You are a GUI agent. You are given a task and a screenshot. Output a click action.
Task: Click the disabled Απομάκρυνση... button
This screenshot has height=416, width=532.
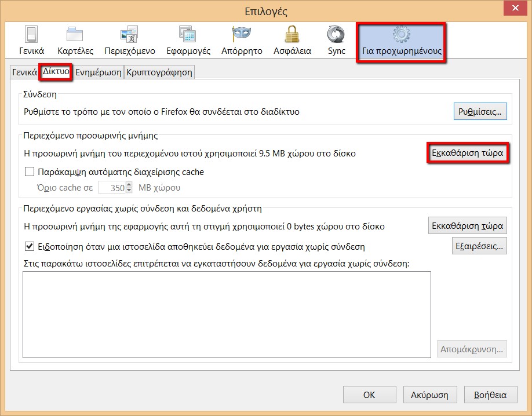[x=472, y=349]
